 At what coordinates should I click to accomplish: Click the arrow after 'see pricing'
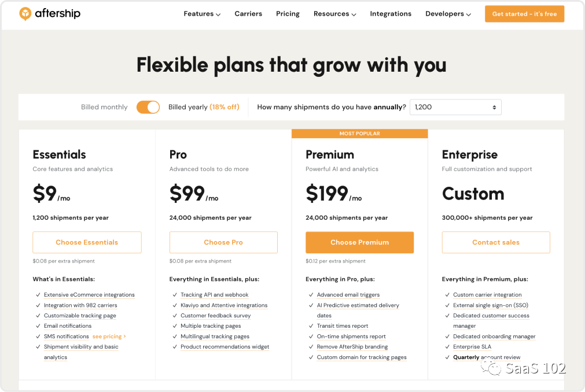124,336
